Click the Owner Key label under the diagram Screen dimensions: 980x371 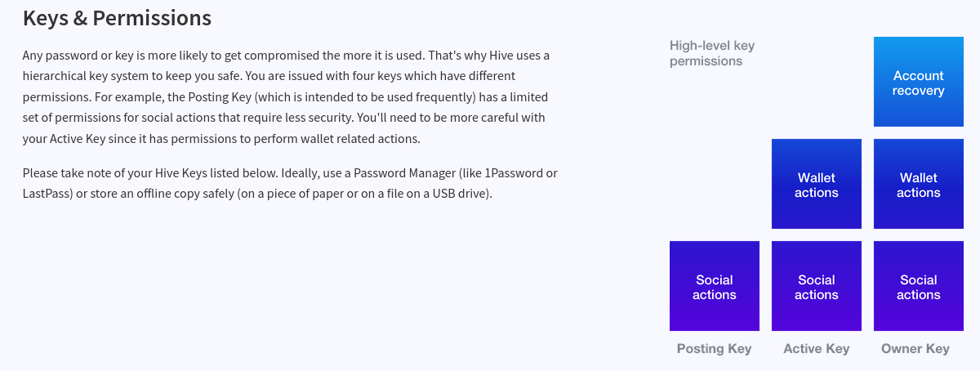pos(915,349)
